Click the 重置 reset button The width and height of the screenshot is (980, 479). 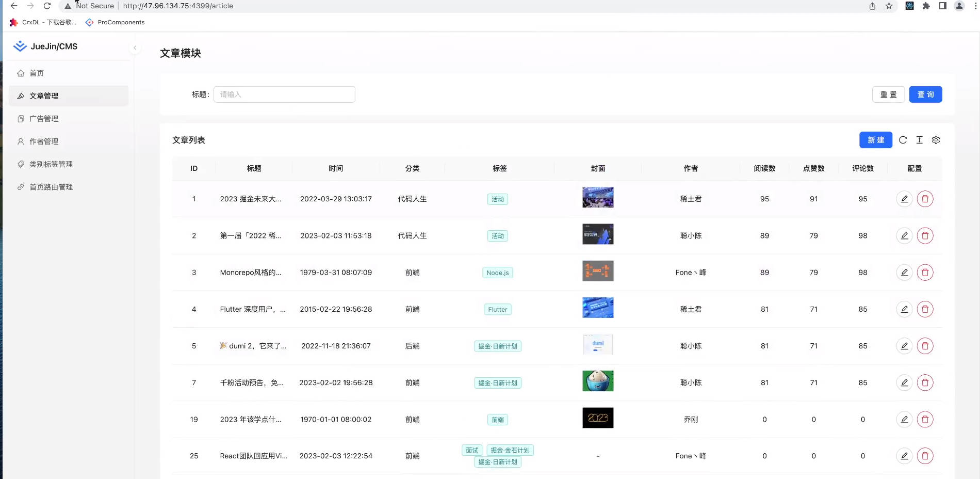click(x=888, y=94)
